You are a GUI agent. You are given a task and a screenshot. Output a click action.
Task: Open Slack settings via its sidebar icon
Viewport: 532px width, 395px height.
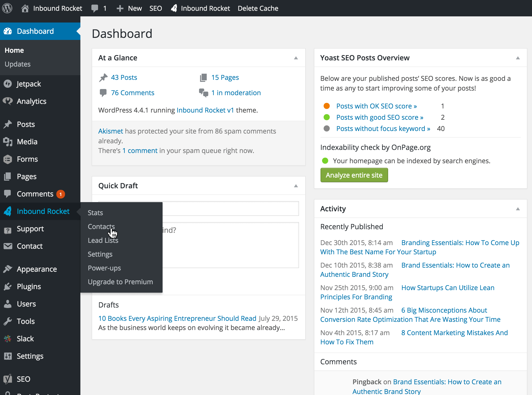(8, 338)
